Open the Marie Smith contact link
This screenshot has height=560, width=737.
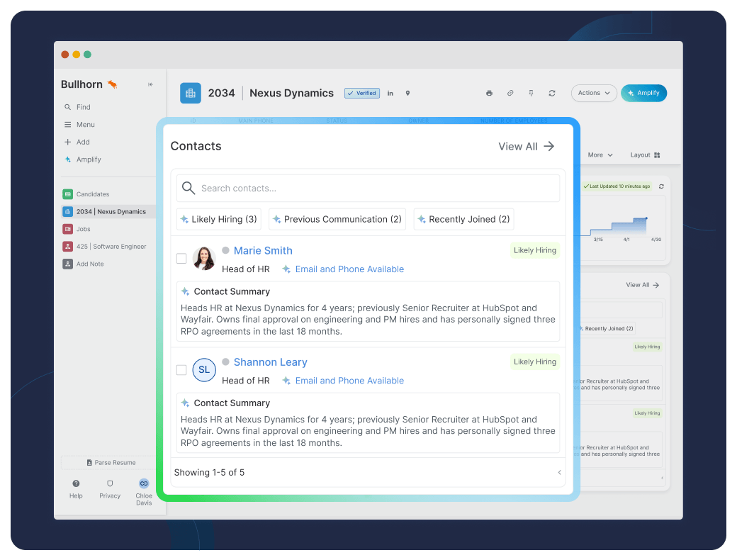(263, 251)
